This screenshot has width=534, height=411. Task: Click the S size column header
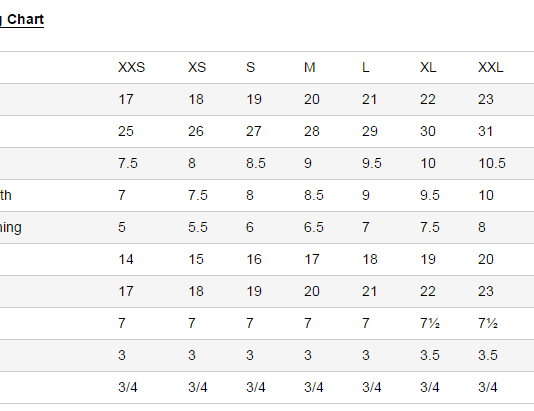coord(250,67)
